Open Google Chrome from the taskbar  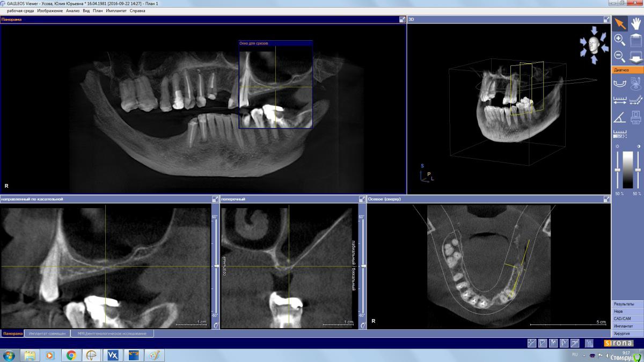pos(71,355)
